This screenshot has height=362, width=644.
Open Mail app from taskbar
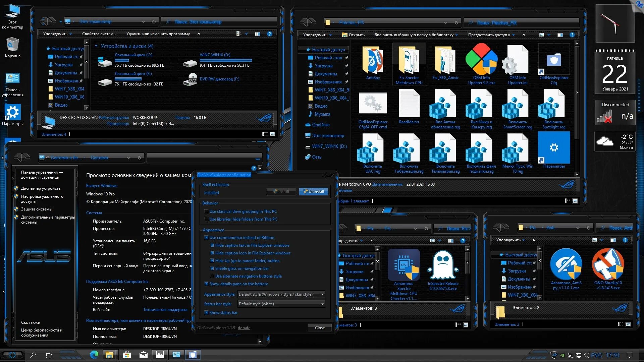tap(143, 355)
